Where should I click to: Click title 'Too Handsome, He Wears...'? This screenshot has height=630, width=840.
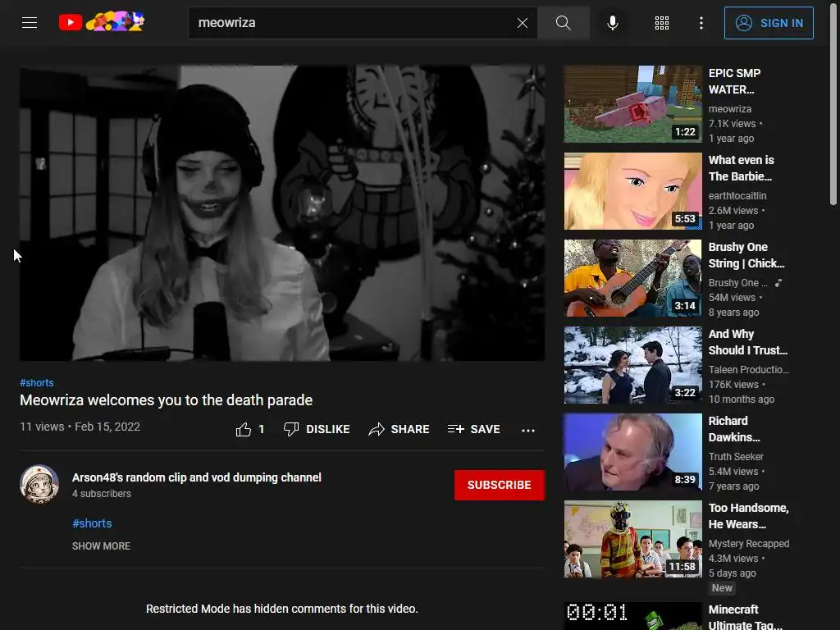coord(748,516)
